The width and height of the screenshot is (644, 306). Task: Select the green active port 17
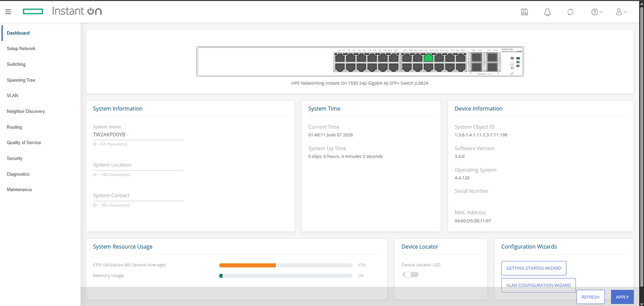(428, 57)
